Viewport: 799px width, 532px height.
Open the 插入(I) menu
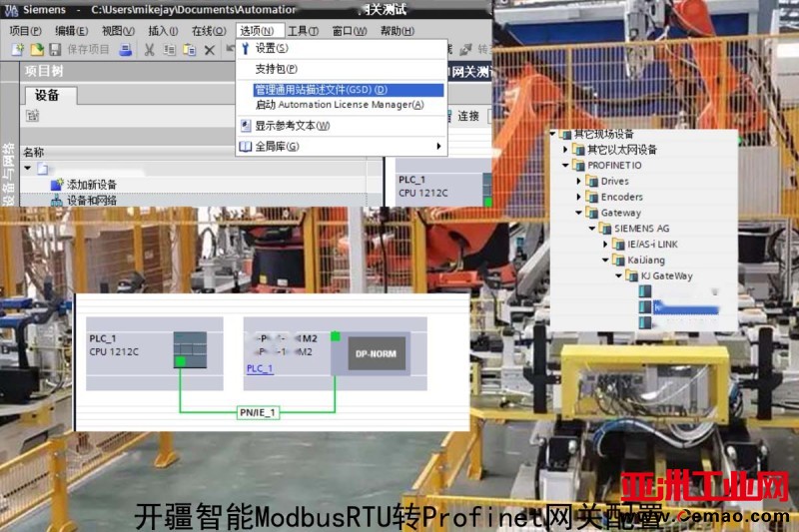click(x=163, y=31)
